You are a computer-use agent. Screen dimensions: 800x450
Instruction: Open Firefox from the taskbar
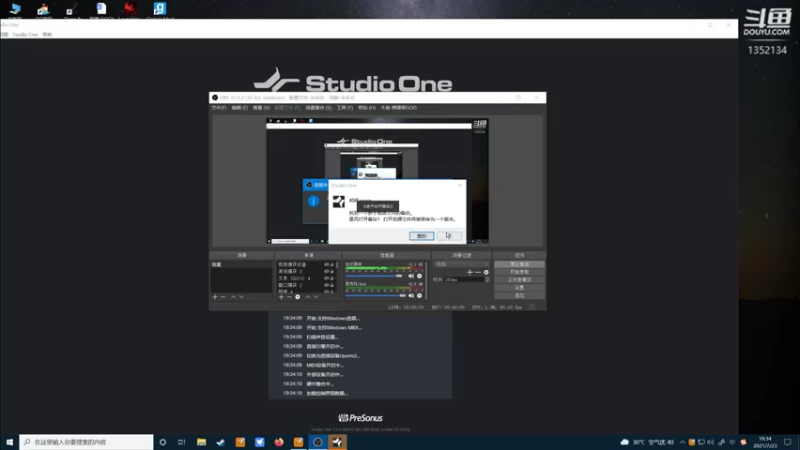pos(279,442)
